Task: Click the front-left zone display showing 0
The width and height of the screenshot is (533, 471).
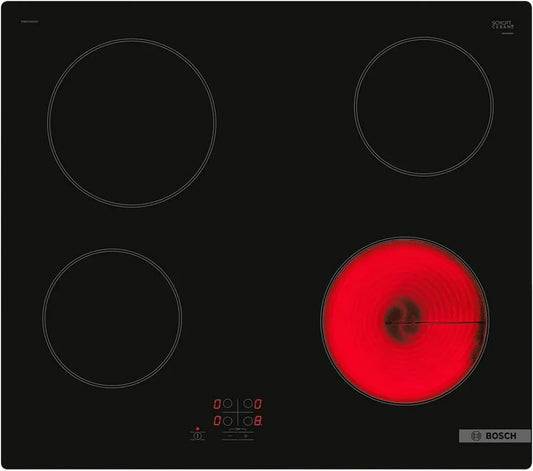Action: pos(217,421)
